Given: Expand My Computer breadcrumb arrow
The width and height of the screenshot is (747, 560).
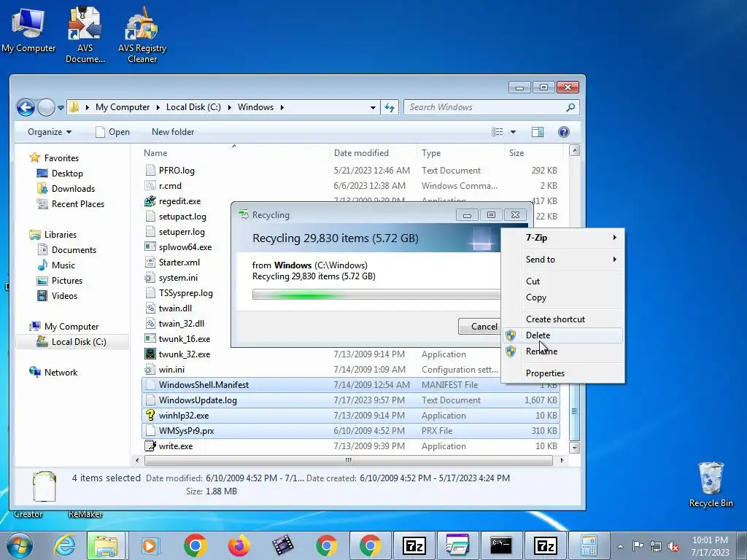Looking at the screenshot, I should pyautogui.click(x=158, y=107).
